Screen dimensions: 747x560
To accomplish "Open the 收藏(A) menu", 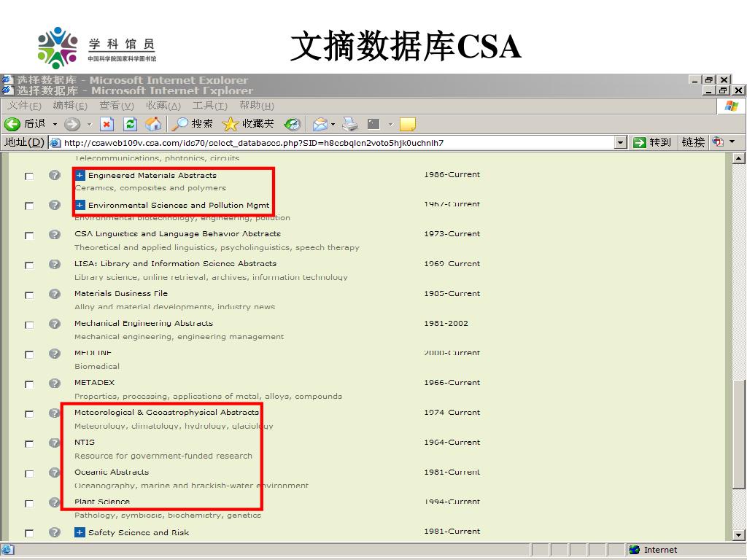I will coord(163,106).
